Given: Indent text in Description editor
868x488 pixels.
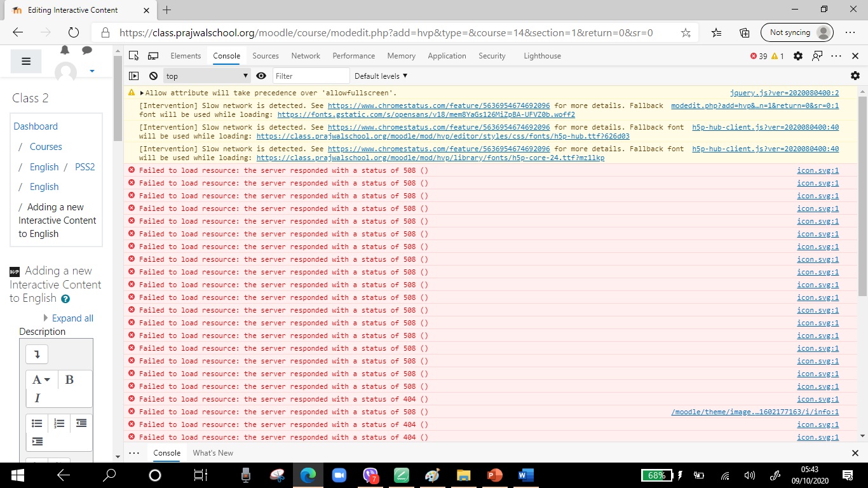Looking at the screenshot, I should click(x=37, y=441).
